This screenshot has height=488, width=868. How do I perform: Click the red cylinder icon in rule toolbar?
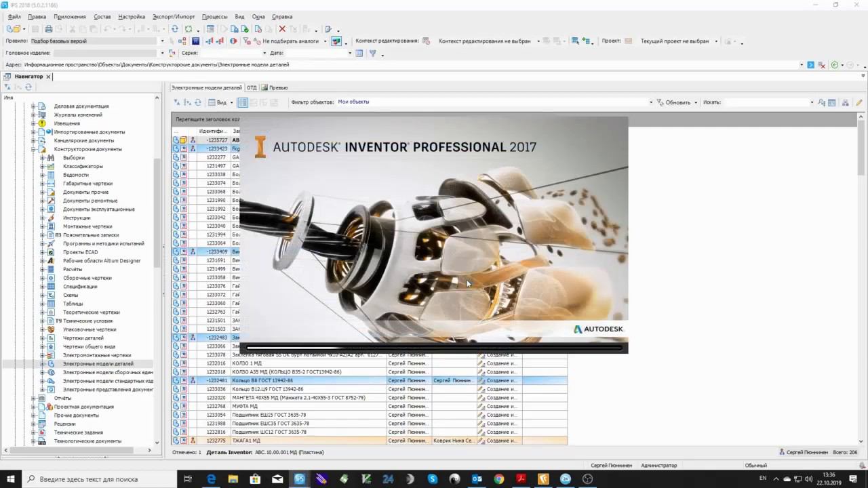tap(233, 41)
